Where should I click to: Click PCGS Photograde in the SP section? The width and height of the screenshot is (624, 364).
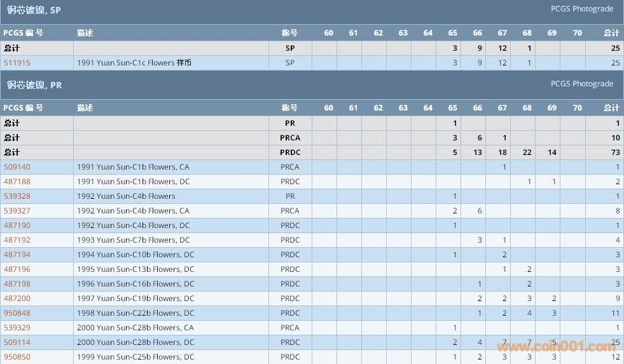click(x=581, y=9)
